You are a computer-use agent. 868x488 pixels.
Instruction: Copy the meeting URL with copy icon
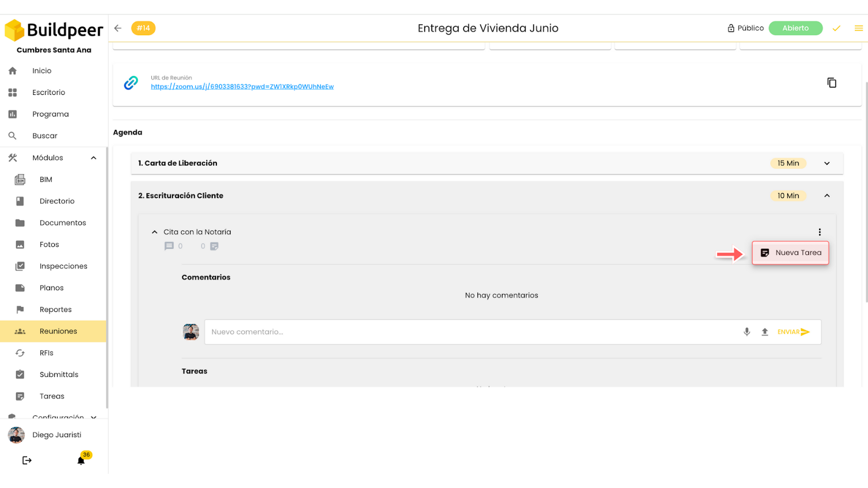click(x=832, y=83)
